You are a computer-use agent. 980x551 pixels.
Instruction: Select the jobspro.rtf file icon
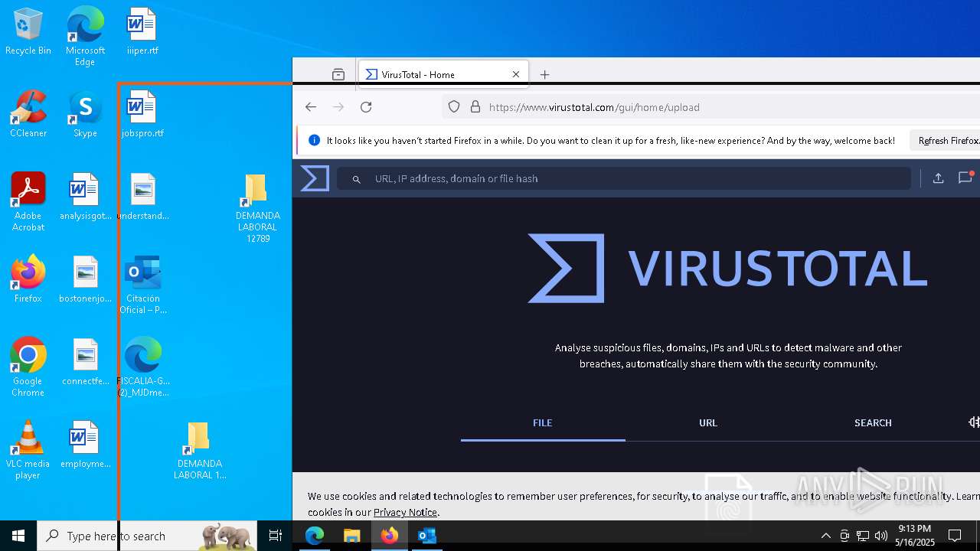(142, 115)
